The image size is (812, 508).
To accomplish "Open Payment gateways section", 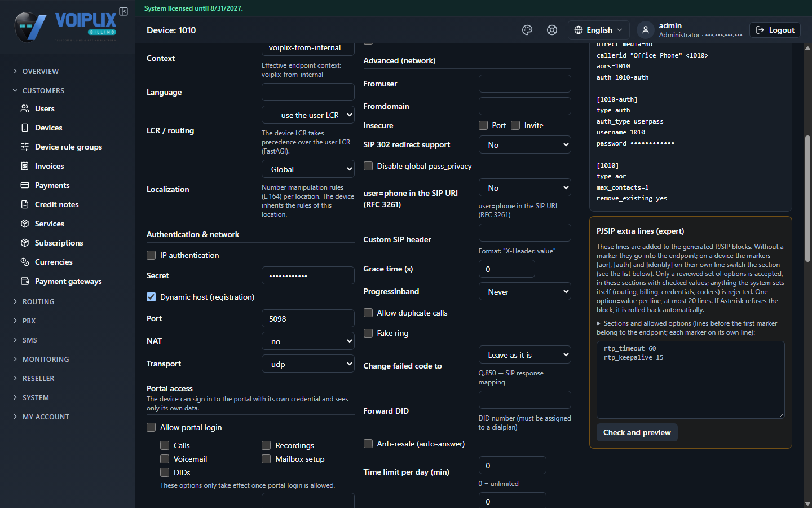I will 68,281.
